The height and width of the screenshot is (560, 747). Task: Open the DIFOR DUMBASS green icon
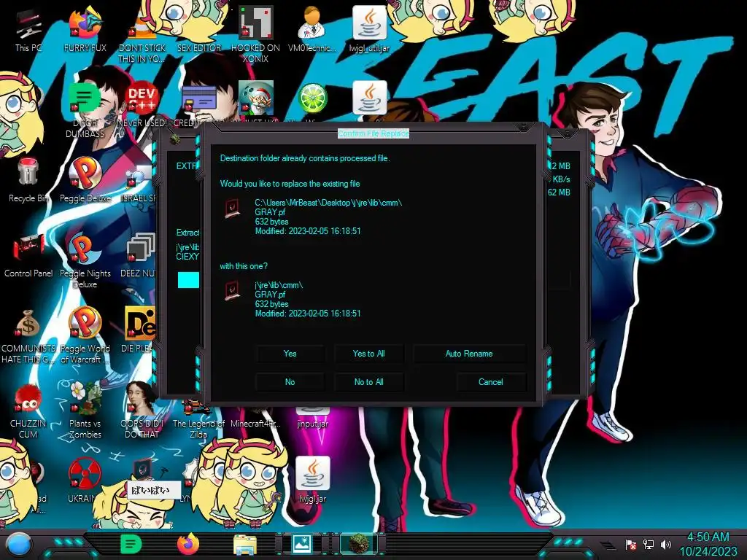85,109
